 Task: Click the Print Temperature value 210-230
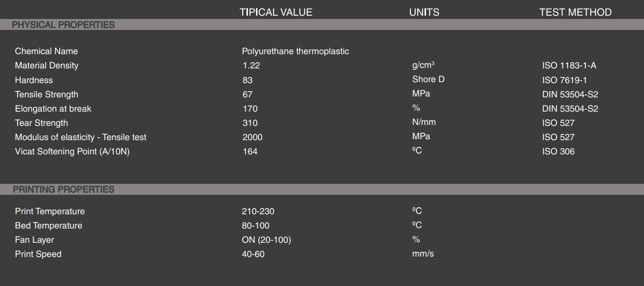(258, 211)
